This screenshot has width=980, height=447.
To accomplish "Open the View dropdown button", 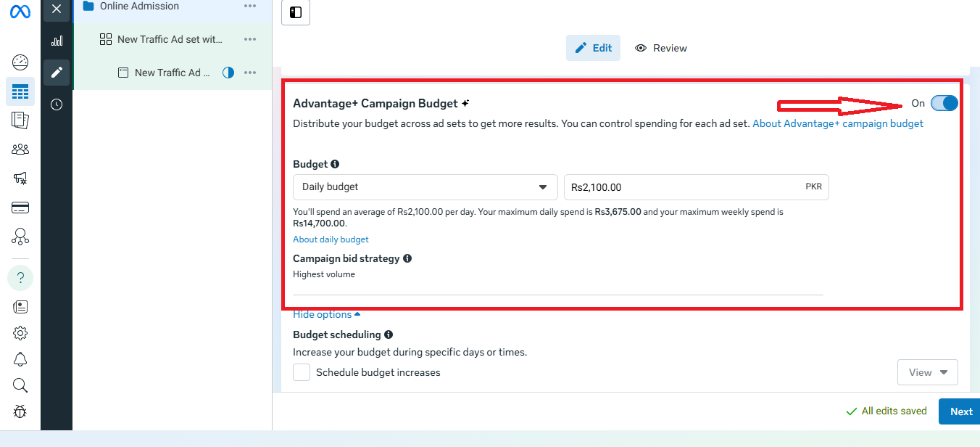I will pyautogui.click(x=927, y=372).
